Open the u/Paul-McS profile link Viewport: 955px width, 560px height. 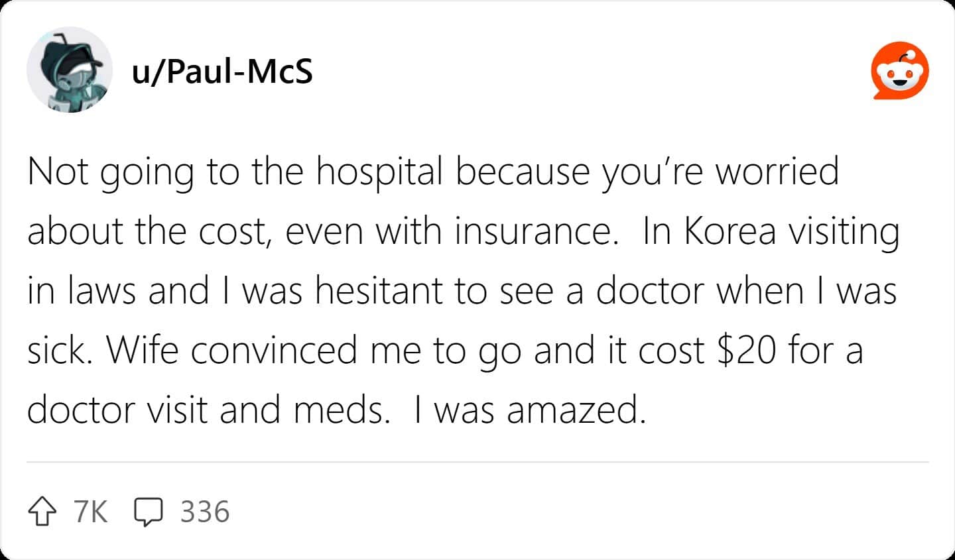(222, 71)
